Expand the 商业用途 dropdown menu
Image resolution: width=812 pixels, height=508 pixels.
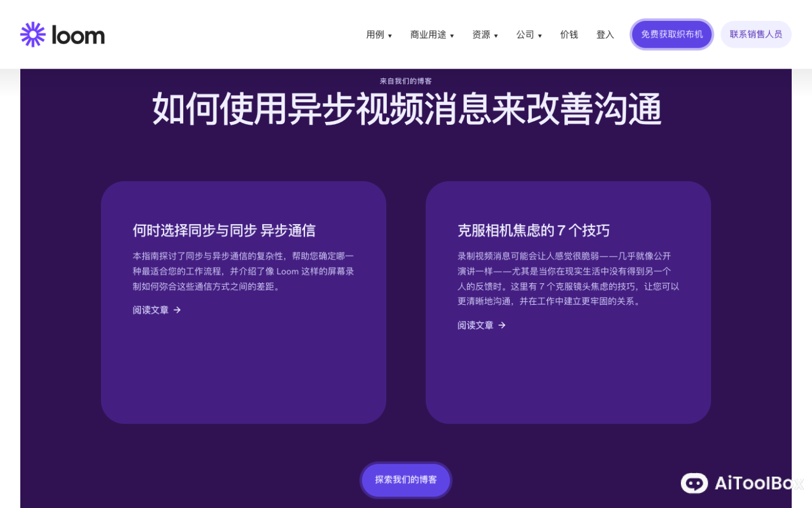(432, 34)
